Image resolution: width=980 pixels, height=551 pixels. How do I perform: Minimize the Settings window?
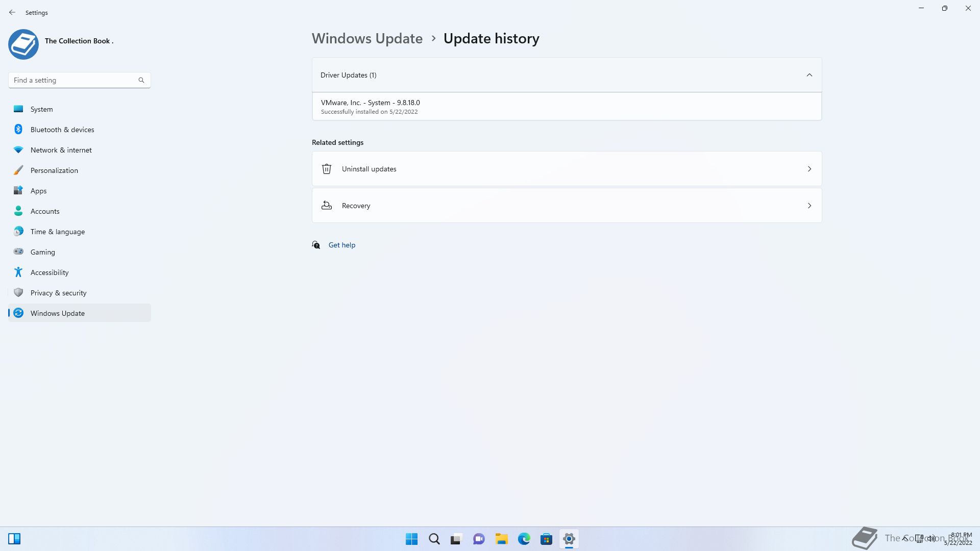[x=921, y=8]
